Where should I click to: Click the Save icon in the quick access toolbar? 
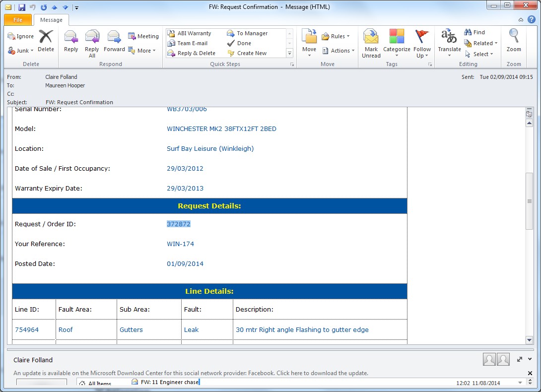[x=21, y=7]
